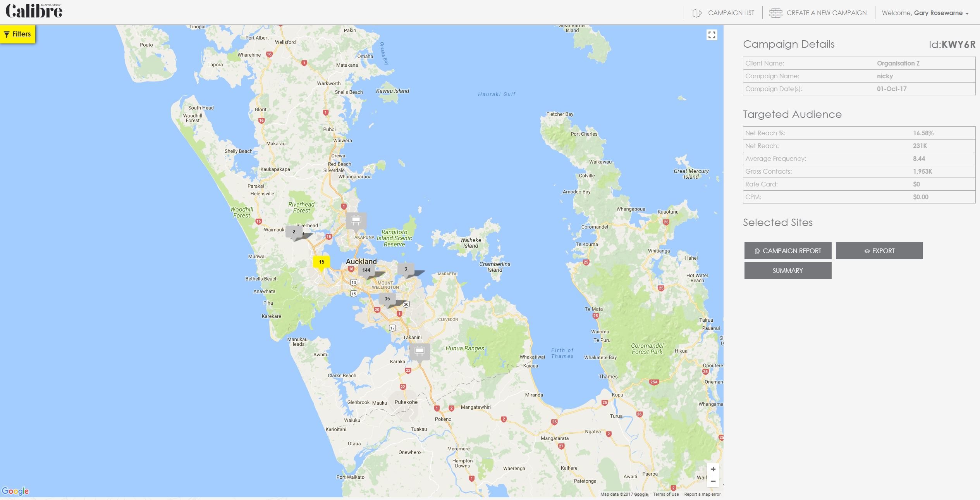Select billboard marker near Takanini
Screen dimensions: 980x500
point(419,351)
